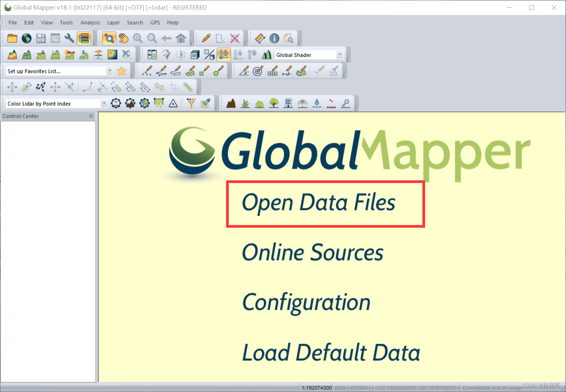This screenshot has width=566, height=392.
Task: Save the current workspace
Action: tap(40, 38)
